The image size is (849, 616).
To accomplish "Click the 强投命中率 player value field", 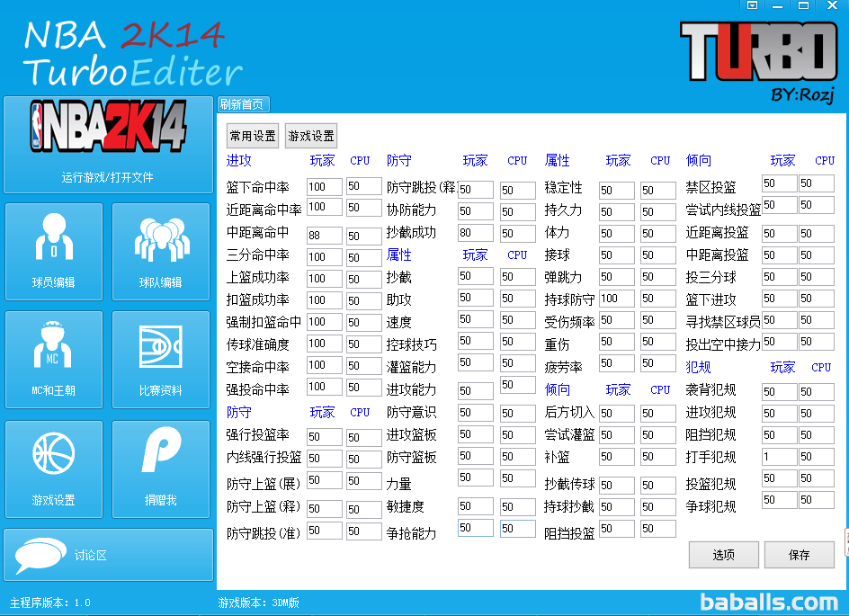I will tap(325, 387).
